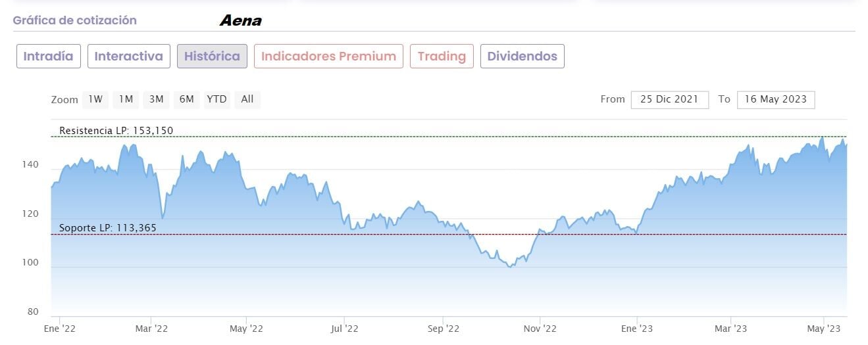This screenshot has width=868, height=345.
Task: Select the Histórica chart tab
Action: (212, 57)
